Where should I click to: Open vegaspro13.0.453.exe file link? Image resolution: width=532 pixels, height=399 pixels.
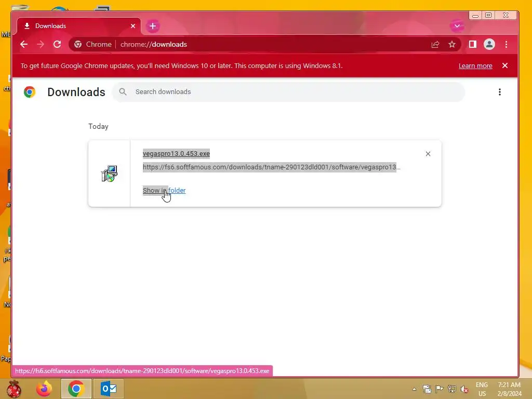click(176, 153)
